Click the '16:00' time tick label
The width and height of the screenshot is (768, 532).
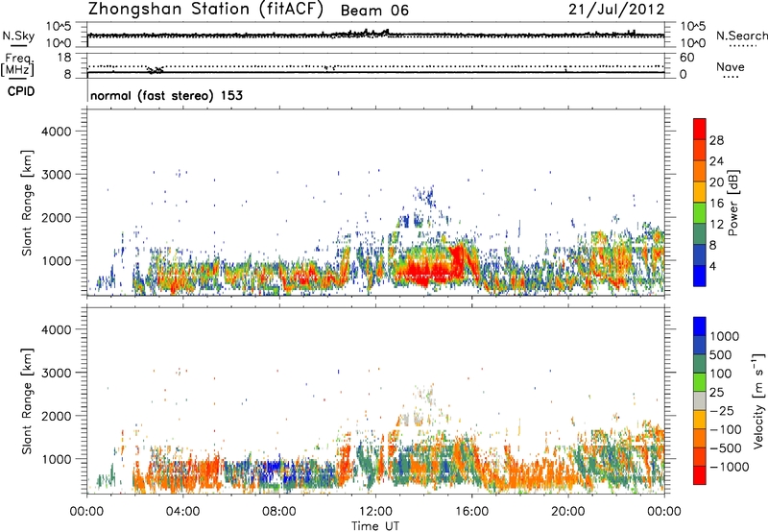click(x=471, y=512)
